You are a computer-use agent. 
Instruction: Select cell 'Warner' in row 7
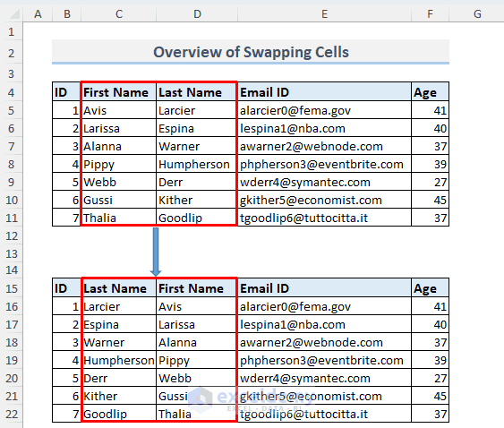click(197, 146)
